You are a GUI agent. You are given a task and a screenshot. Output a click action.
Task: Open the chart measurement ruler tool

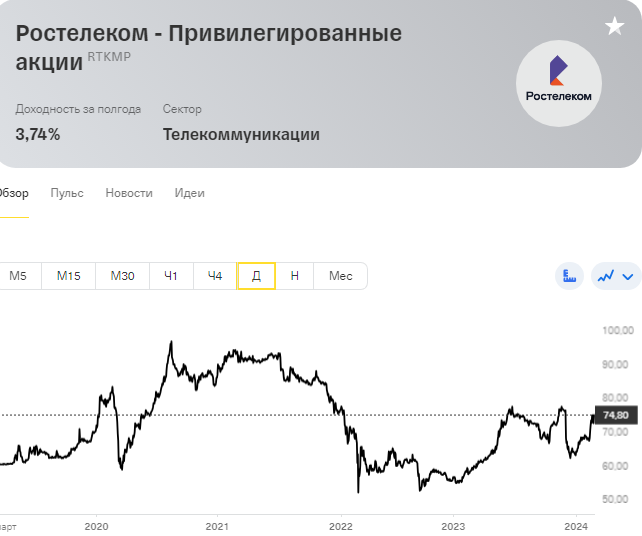[x=570, y=276]
